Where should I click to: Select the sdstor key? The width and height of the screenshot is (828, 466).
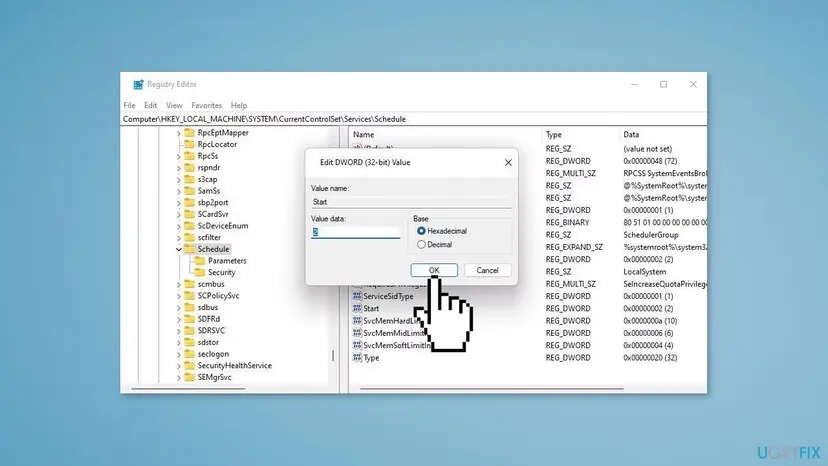pyautogui.click(x=208, y=342)
